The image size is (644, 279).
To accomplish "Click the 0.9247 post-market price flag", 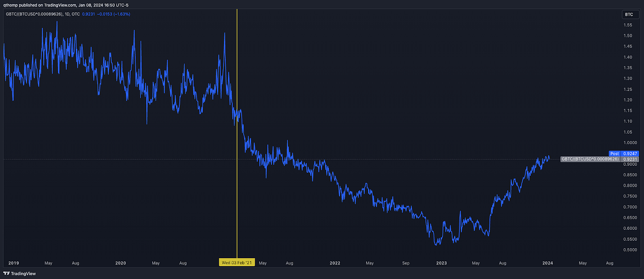I will (x=630, y=153).
